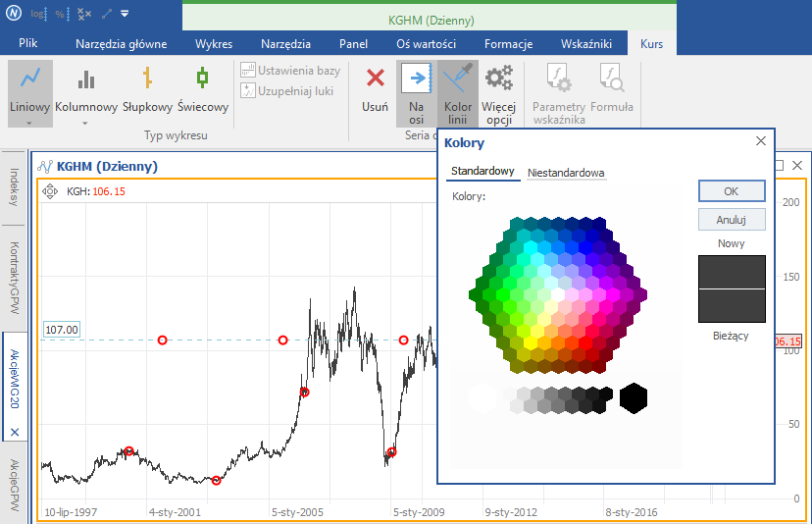Select the Standardowy colors tab

(x=482, y=171)
